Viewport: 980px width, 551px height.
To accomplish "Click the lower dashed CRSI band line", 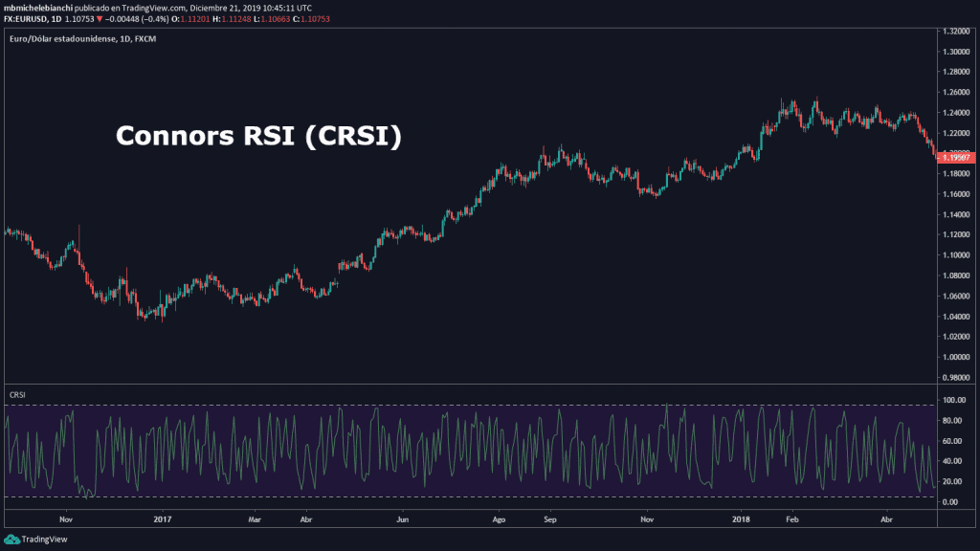I will (479, 496).
